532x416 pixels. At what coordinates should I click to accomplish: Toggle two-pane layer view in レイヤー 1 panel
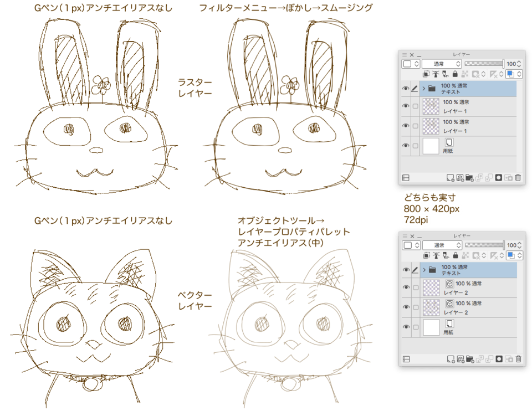click(406, 178)
